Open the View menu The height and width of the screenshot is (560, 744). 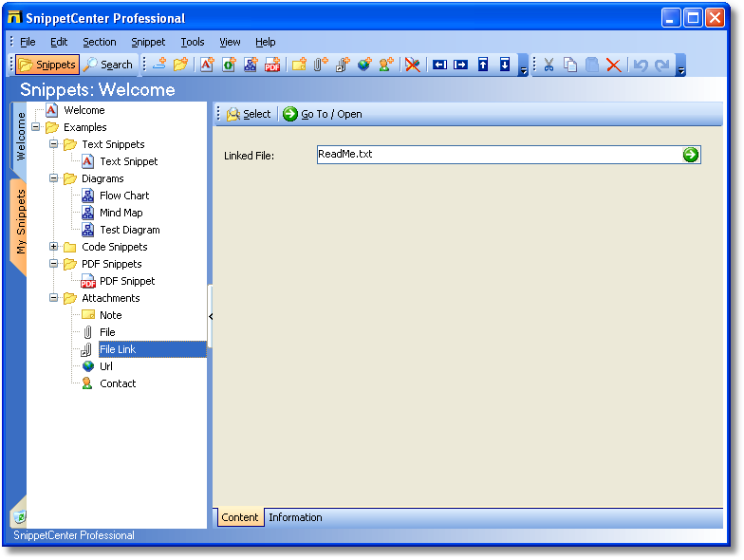tap(230, 42)
